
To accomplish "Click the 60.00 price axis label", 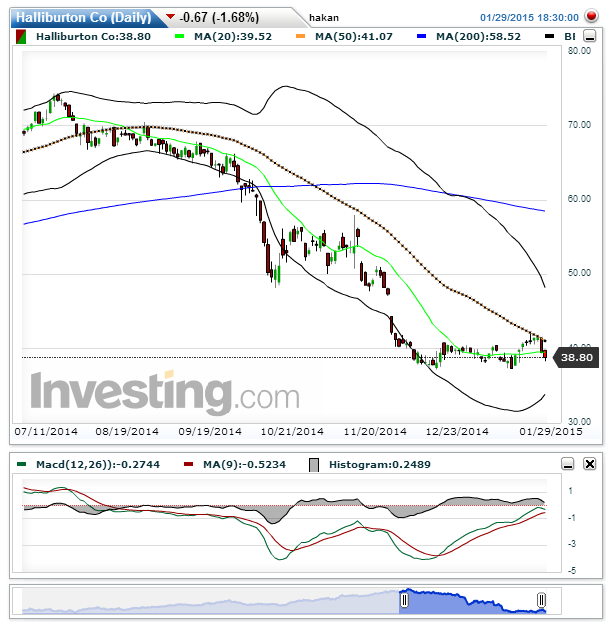I will click(x=579, y=199).
